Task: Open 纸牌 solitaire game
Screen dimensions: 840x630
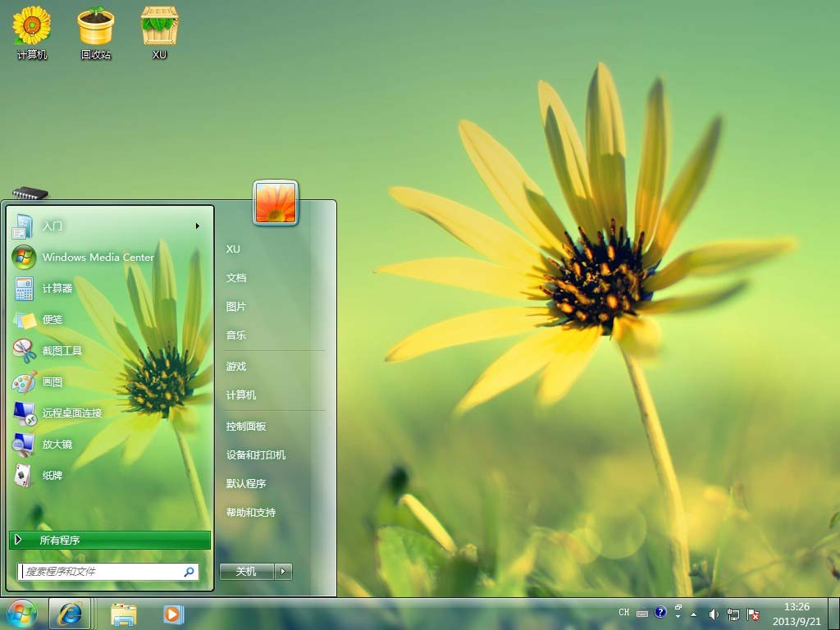Action: [52, 476]
